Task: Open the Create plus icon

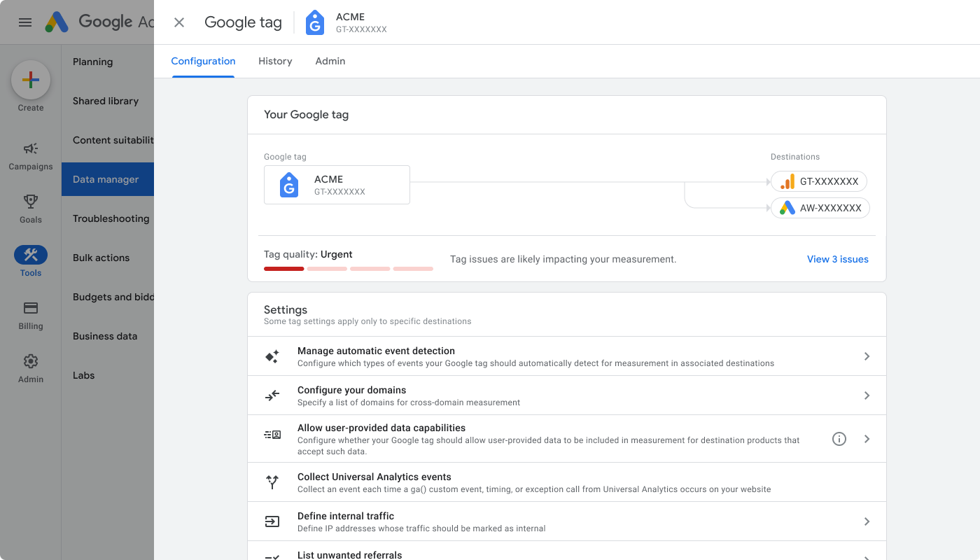Action: (x=31, y=79)
